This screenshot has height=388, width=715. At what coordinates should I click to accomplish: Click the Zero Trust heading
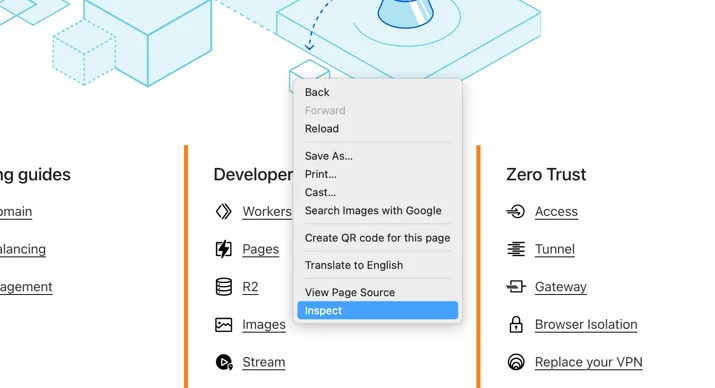click(546, 175)
